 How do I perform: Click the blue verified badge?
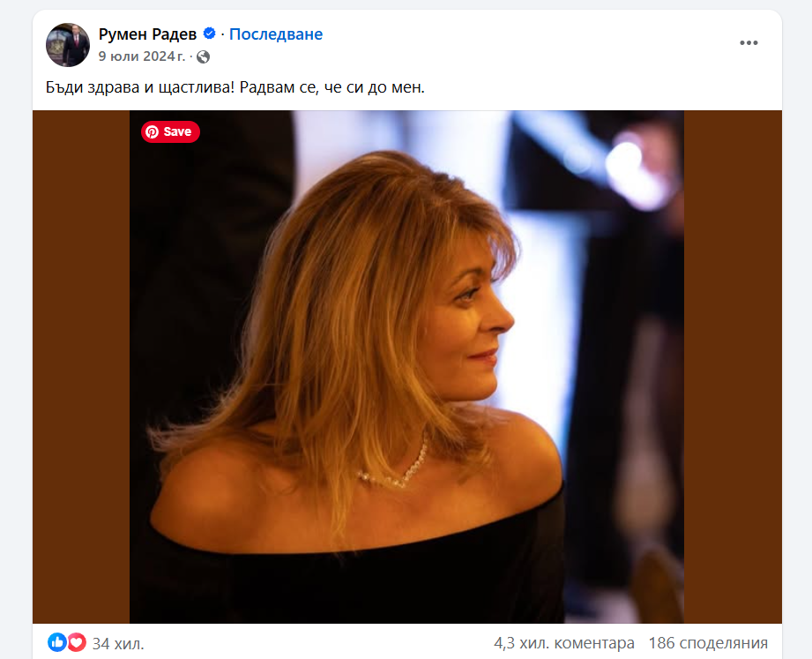[210, 34]
